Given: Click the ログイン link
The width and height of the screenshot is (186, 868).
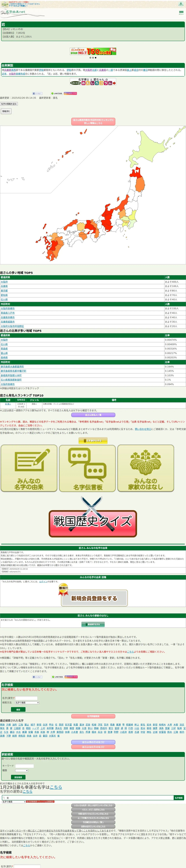Looking at the screenshot, I should [x=43, y=582].
